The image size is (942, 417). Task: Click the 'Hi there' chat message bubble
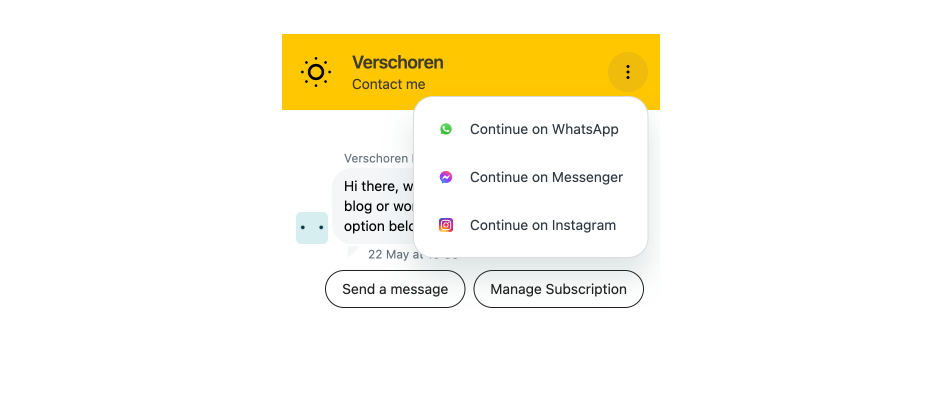373,206
